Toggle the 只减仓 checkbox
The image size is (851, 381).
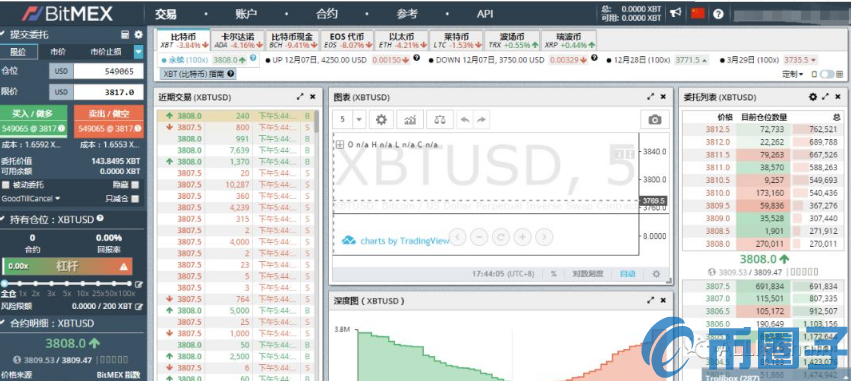135,199
